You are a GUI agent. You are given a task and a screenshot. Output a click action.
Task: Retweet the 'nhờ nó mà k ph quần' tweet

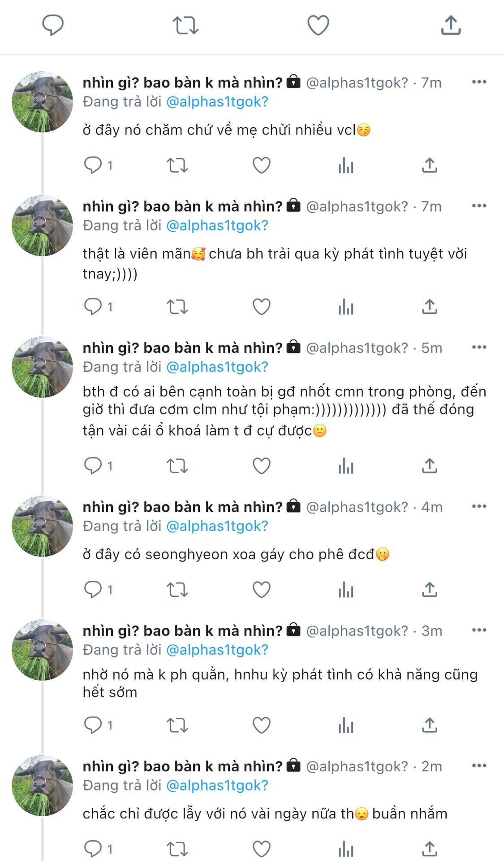point(177,725)
